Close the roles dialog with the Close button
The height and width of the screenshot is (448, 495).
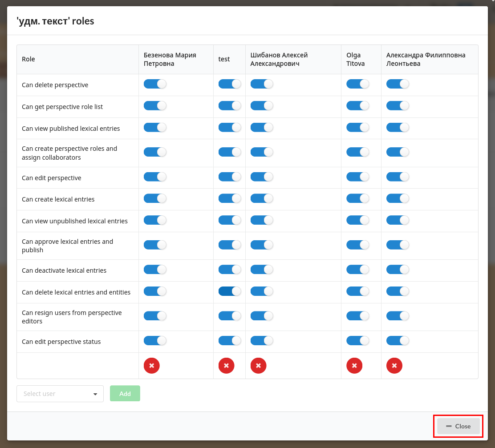click(458, 426)
